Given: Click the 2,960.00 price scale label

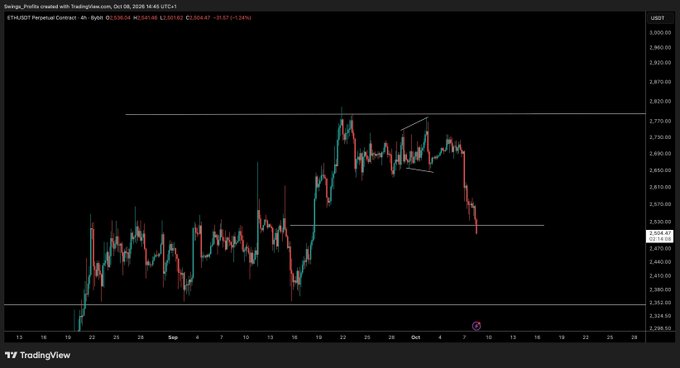Looking at the screenshot, I should point(660,47).
